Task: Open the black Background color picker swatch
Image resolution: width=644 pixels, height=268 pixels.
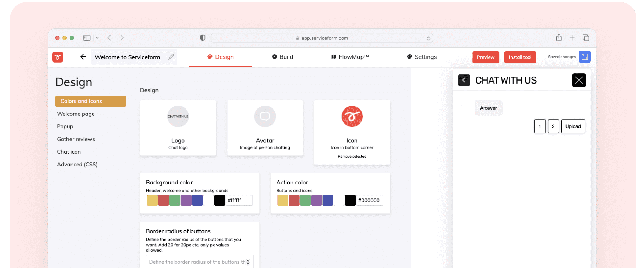Action: (x=220, y=200)
